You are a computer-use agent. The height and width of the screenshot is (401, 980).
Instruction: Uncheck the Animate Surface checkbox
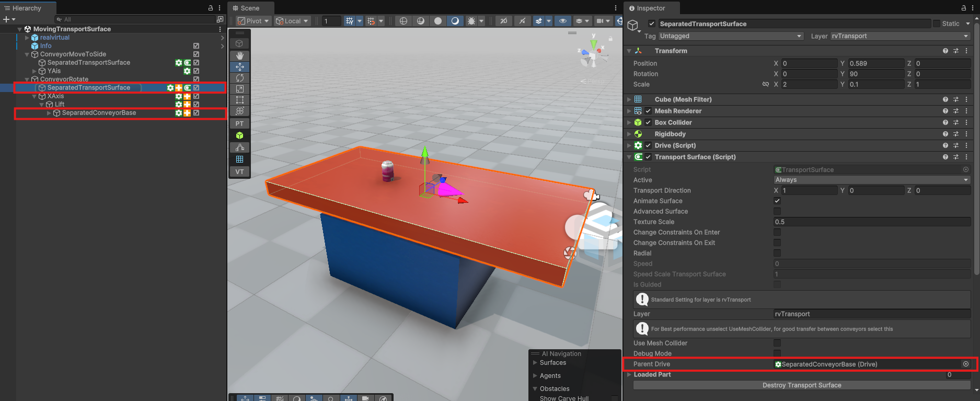coord(777,201)
